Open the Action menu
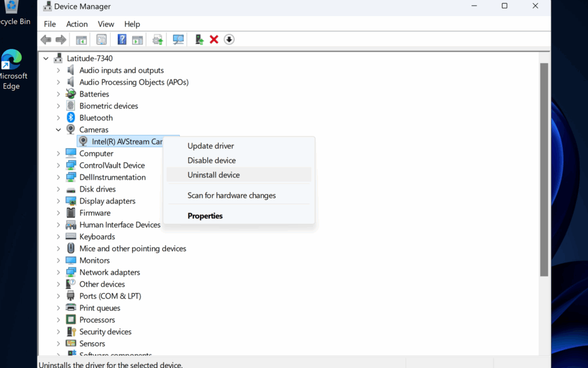This screenshot has width=588, height=368. pos(77,24)
